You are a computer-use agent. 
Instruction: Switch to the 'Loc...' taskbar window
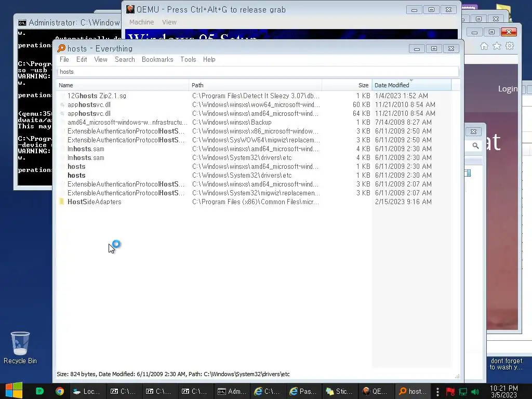[87, 391]
